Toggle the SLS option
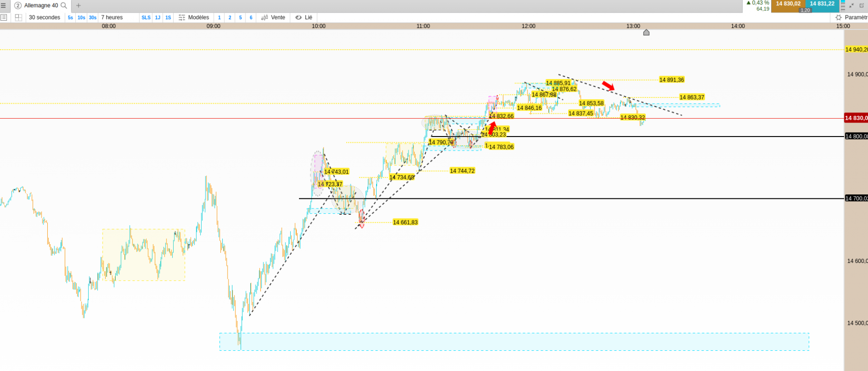 point(146,17)
